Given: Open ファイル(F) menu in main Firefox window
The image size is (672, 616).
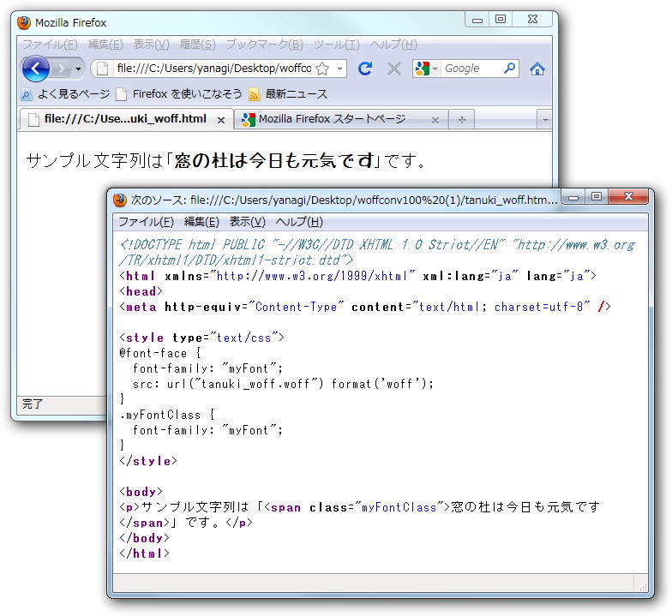Looking at the screenshot, I should click(x=50, y=45).
